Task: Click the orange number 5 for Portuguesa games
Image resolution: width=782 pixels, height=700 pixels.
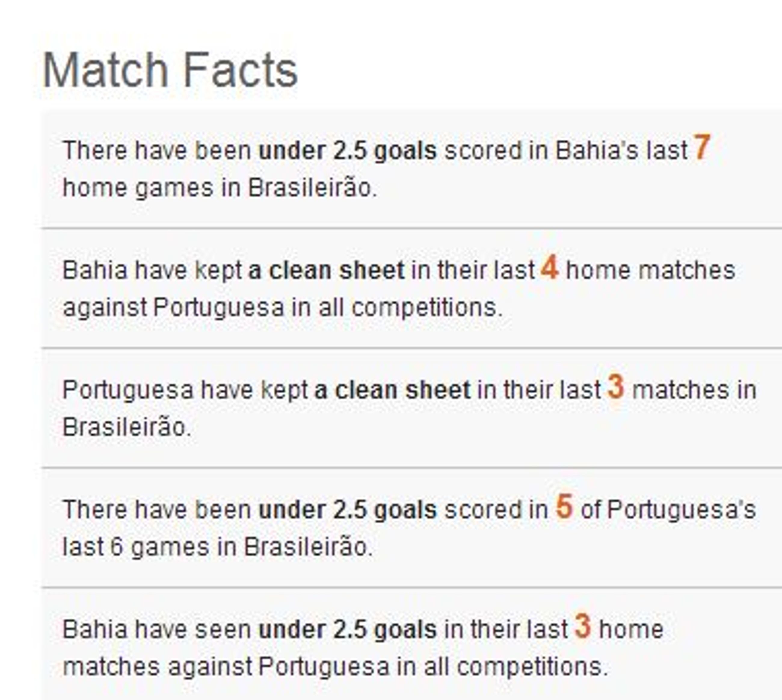Action: (x=564, y=506)
